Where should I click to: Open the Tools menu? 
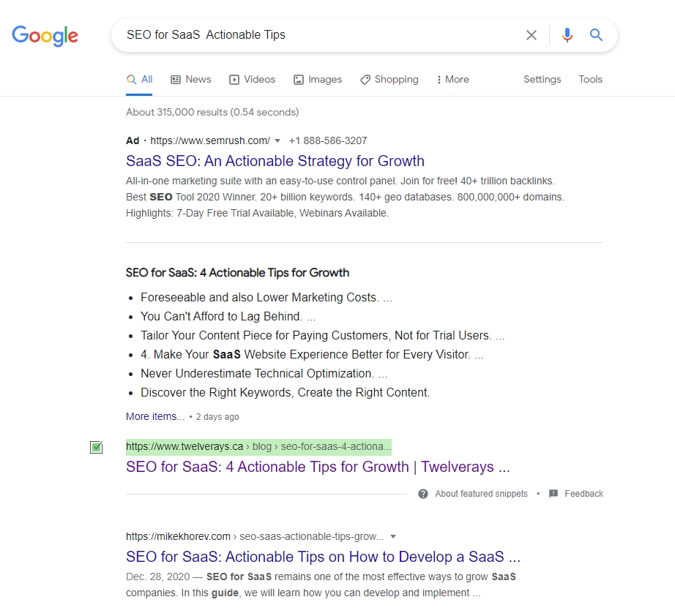pyautogui.click(x=590, y=79)
